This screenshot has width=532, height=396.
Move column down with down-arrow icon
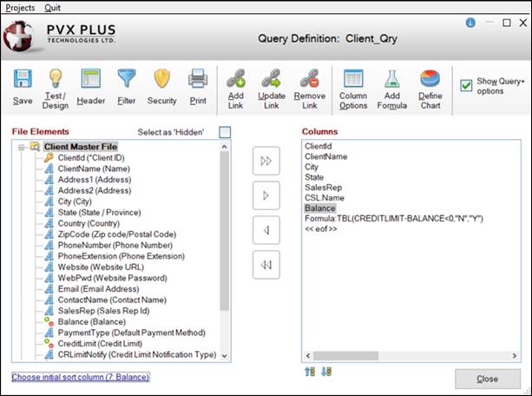(x=326, y=372)
